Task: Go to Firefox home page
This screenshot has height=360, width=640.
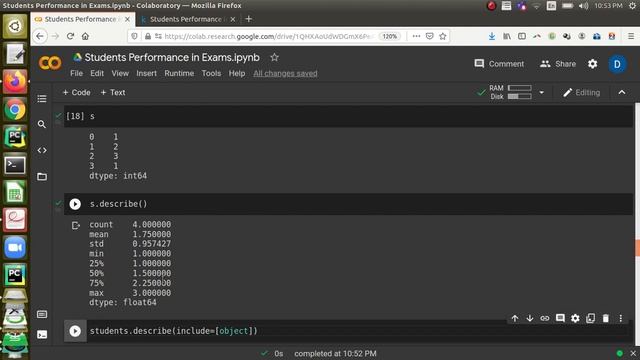Action: [x=85, y=36]
